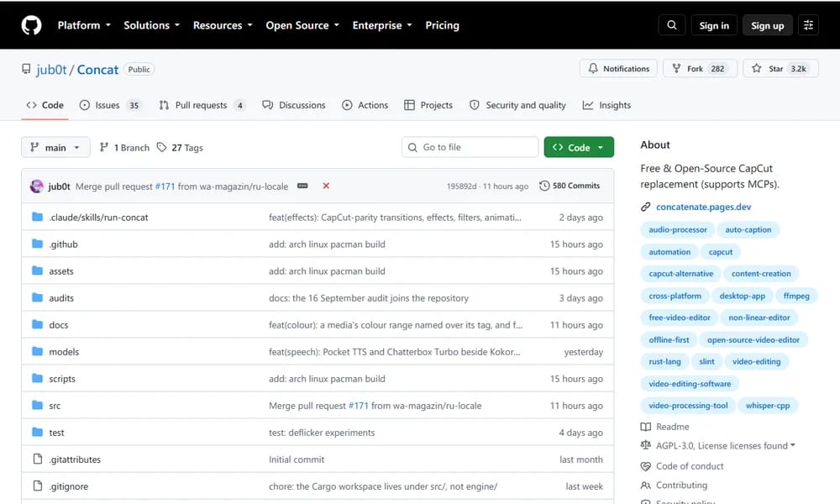Click the audits folder icon
Image resolution: width=840 pixels, height=504 pixels.
(x=37, y=297)
